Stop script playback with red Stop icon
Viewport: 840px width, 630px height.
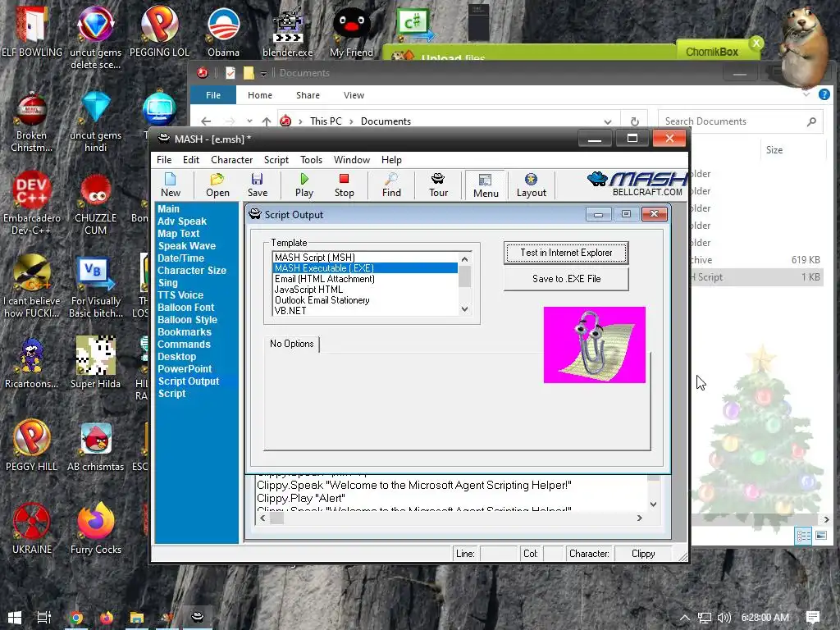344,185
